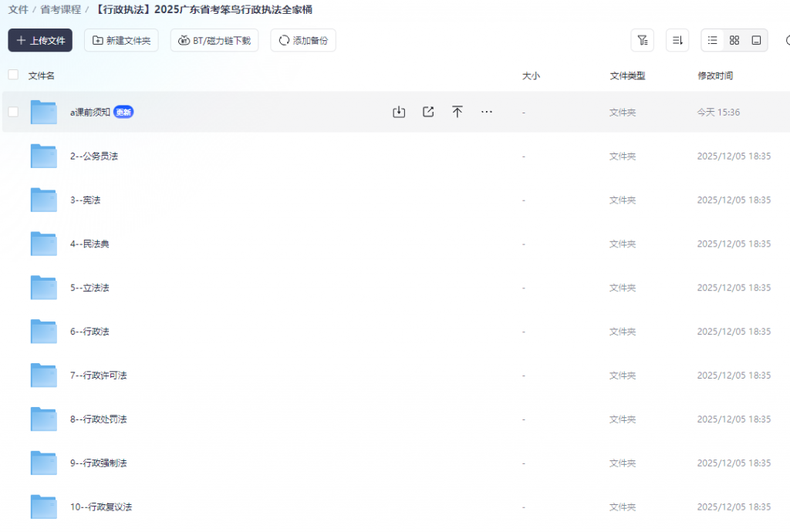Open the filter icon in the toolbar
Screen dimensions: 790x532
click(642, 40)
